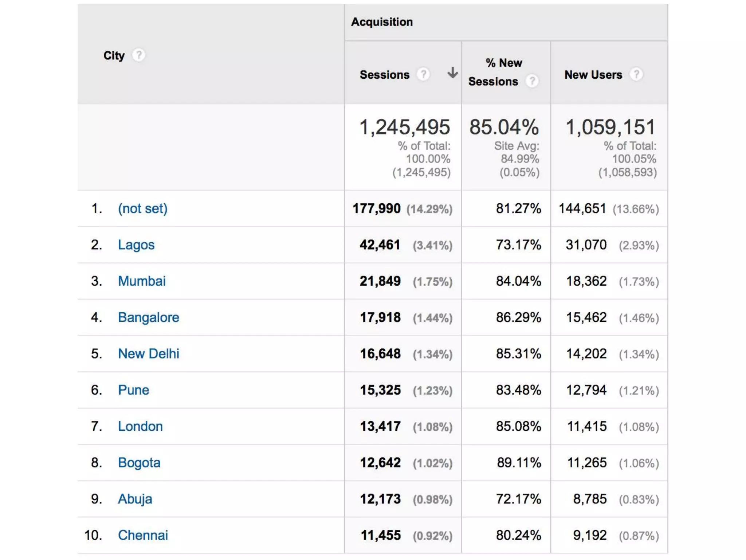Click the Sessions sort descending arrow
The width and height of the screenshot is (746, 560).
452,73
